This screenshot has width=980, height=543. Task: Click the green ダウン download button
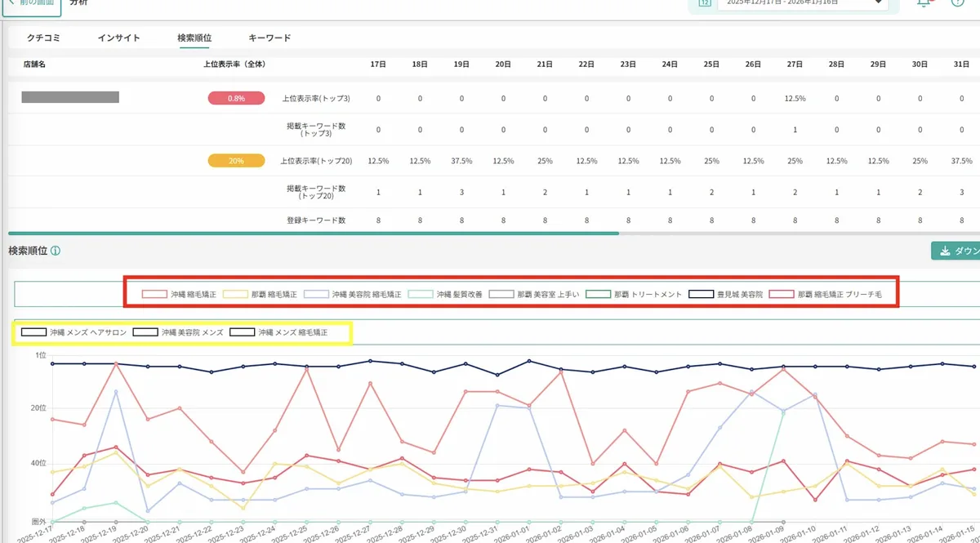[955, 251]
